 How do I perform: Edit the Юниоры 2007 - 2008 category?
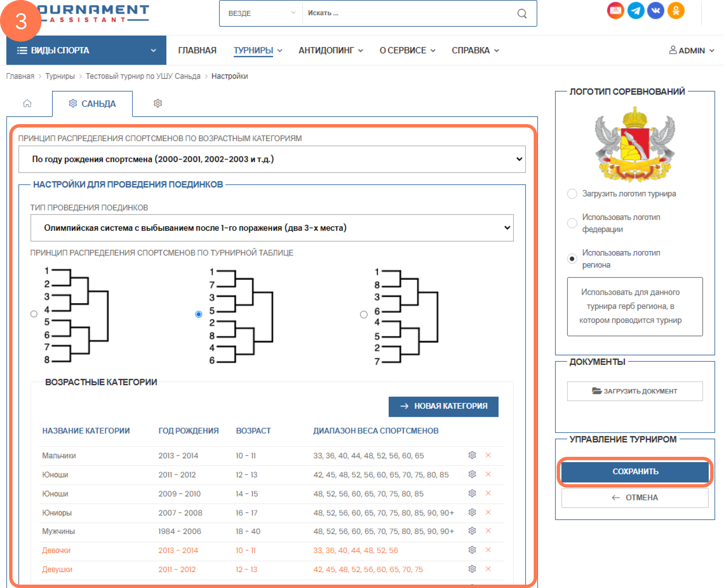coord(472,512)
